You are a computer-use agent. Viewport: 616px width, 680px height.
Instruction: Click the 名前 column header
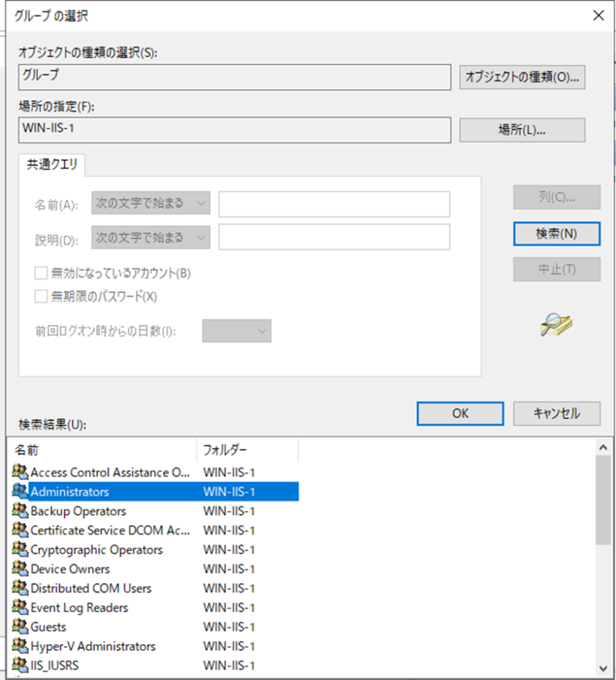click(103, 450)
